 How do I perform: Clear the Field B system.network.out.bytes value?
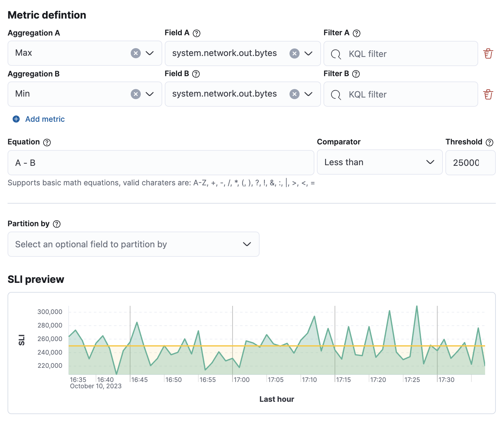click(295, 94)
